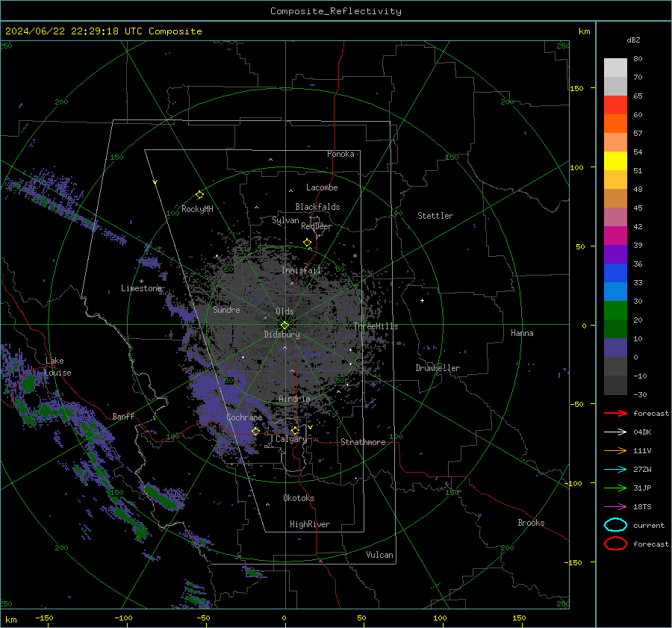This screenshot has height=628, width=672.
Task: Click the Brooks city label
Action: point(531,523)
